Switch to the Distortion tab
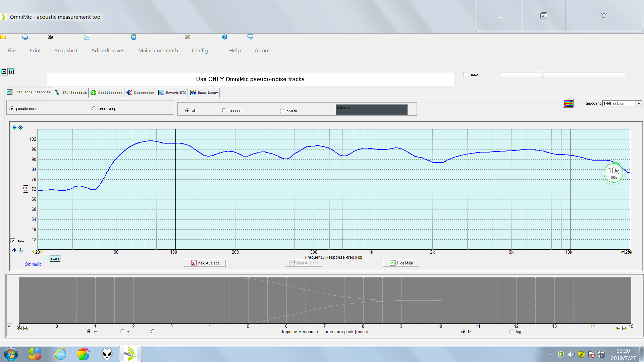The image size is (644, 362). coord(141,93)
